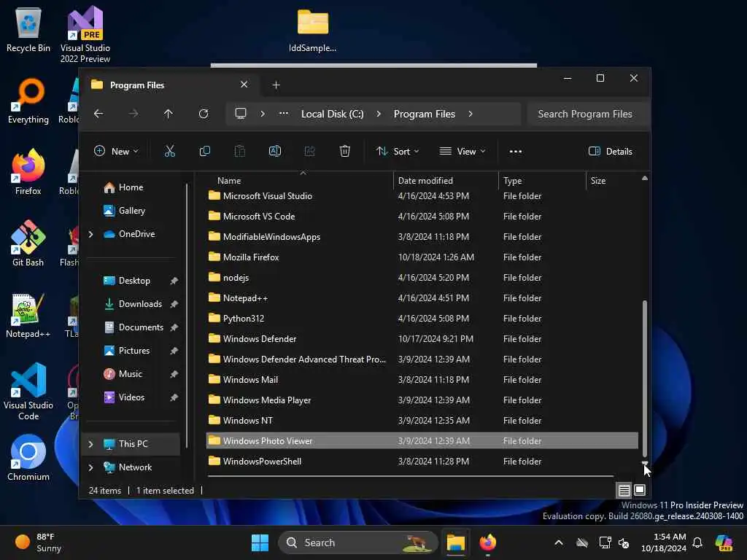Viewport: 747px width, 560px height.
Task: Sort by the Name column header
Action: coord(300,181)
